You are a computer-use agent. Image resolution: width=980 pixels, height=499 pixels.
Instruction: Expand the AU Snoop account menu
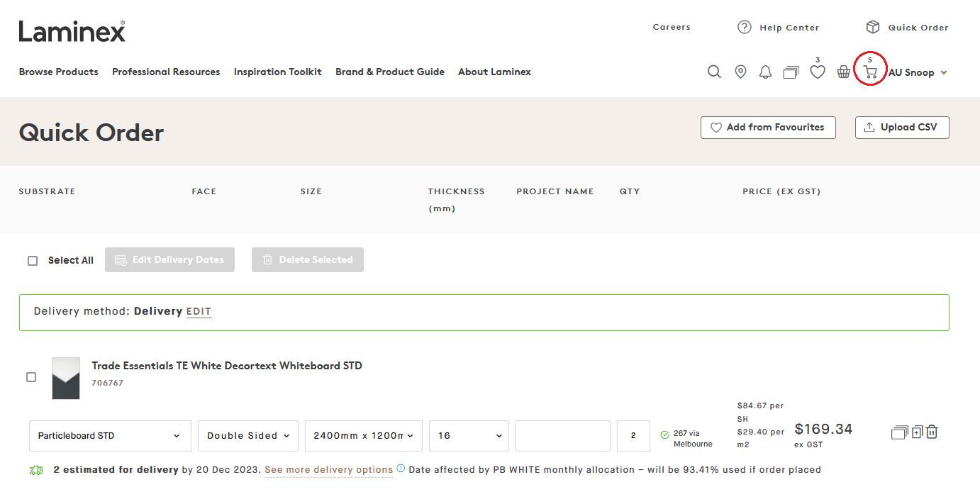click(x=918, y=72)
